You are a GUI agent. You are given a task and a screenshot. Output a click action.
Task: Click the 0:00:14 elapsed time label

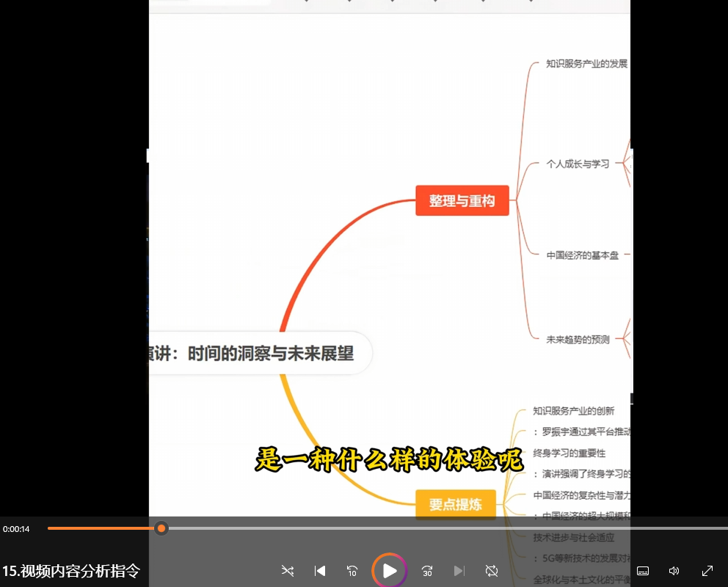click(x=16, y=529)
